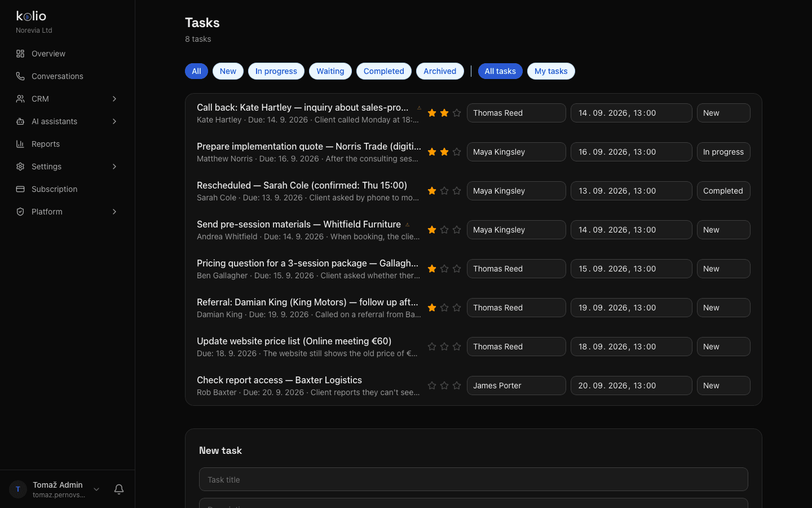Click the AI assistants robot icon

click(x=20, y=121)
